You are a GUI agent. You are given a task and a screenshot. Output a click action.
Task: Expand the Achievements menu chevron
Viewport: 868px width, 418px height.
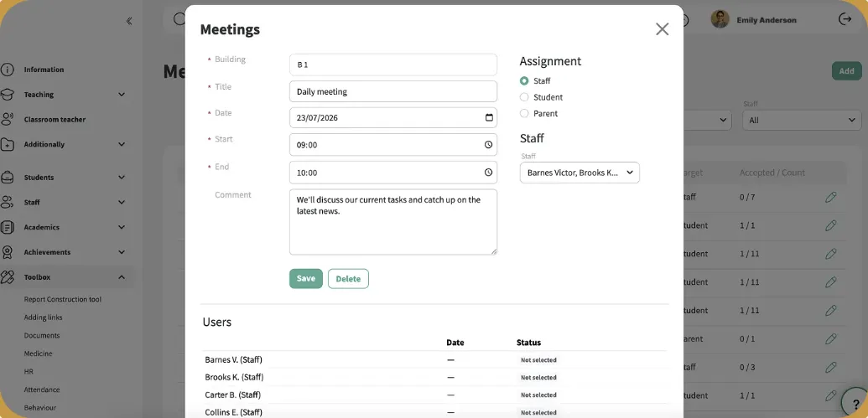click(122, 252)
